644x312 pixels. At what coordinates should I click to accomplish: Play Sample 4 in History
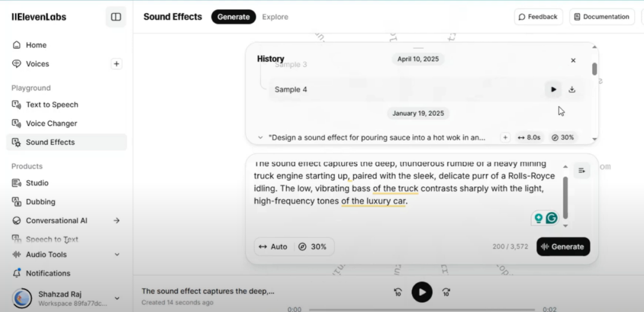coord(553,89)
